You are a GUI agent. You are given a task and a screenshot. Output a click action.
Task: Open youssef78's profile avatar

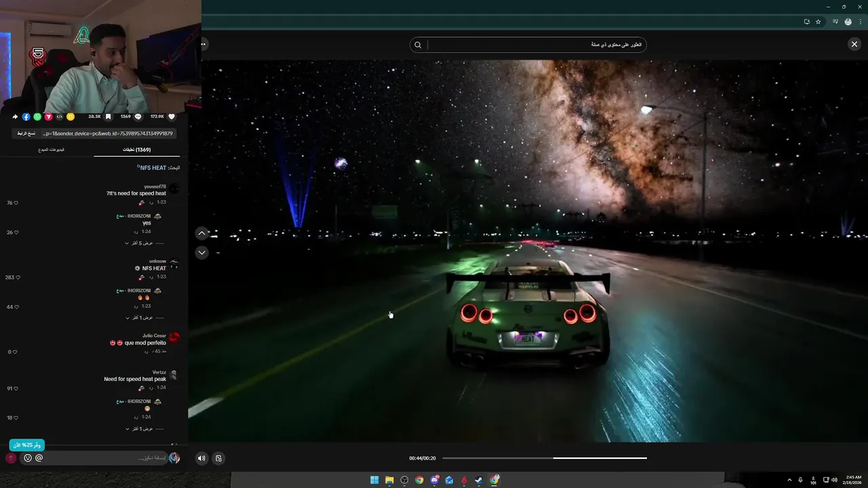click(x=174, y=189)
